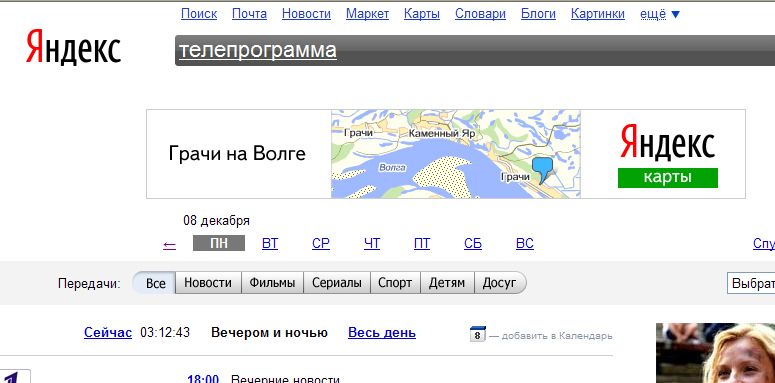Image resolution: width=775 pixels, height=383 pixels.
Task: Open the woman's photo thumbnail at right
Action: pos(715,353)
